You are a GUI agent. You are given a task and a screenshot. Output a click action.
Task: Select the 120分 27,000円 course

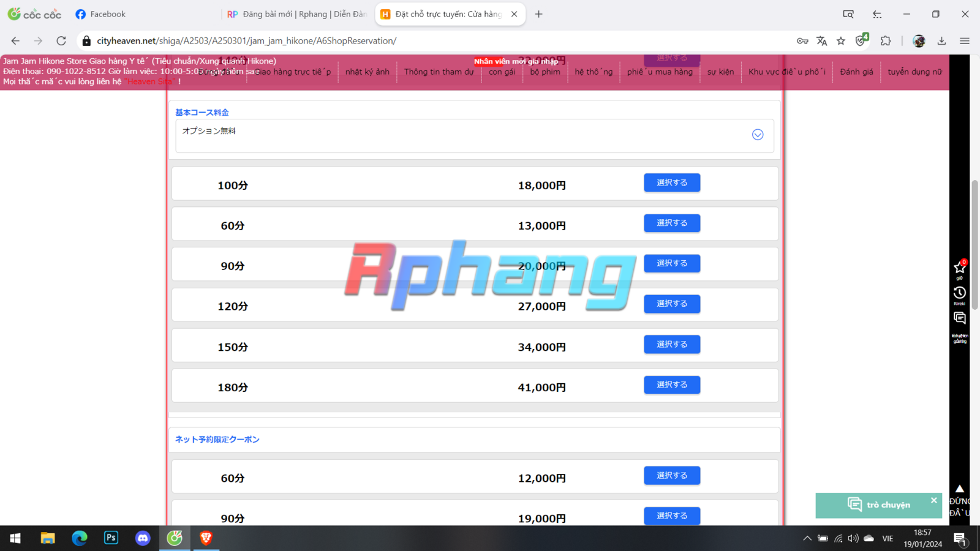[x=672, y=304]
